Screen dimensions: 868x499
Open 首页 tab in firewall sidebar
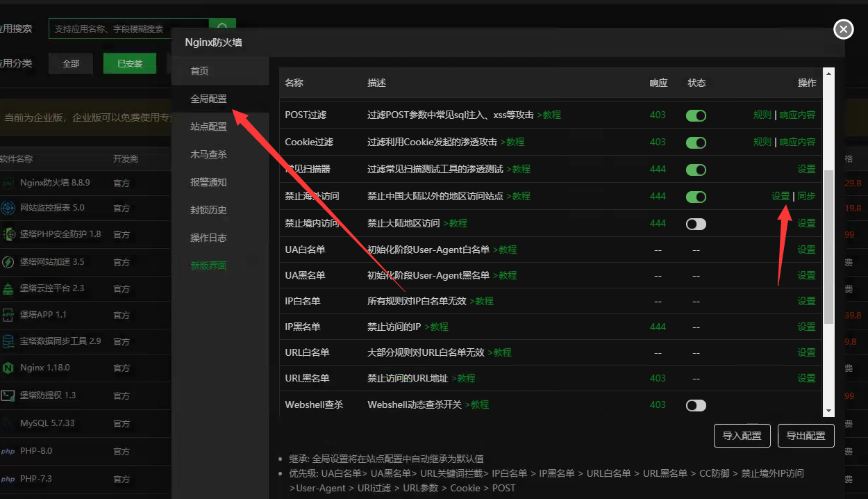(220, 71)
